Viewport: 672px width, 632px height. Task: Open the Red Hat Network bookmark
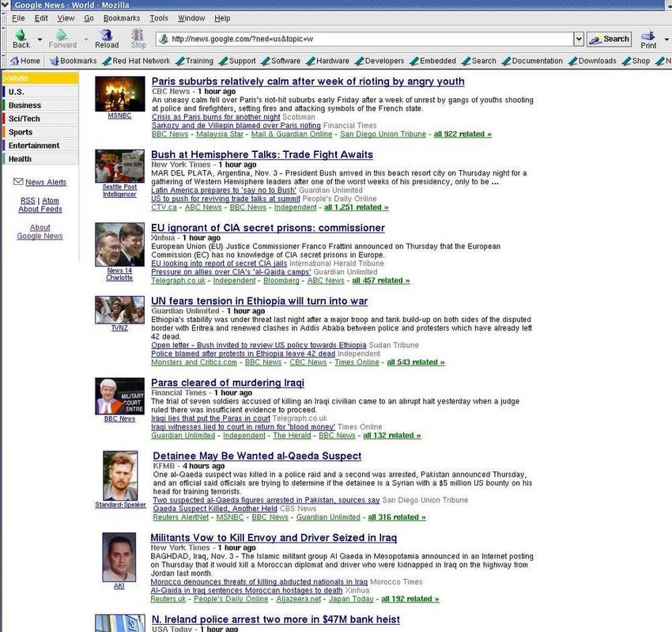point(134,61)
